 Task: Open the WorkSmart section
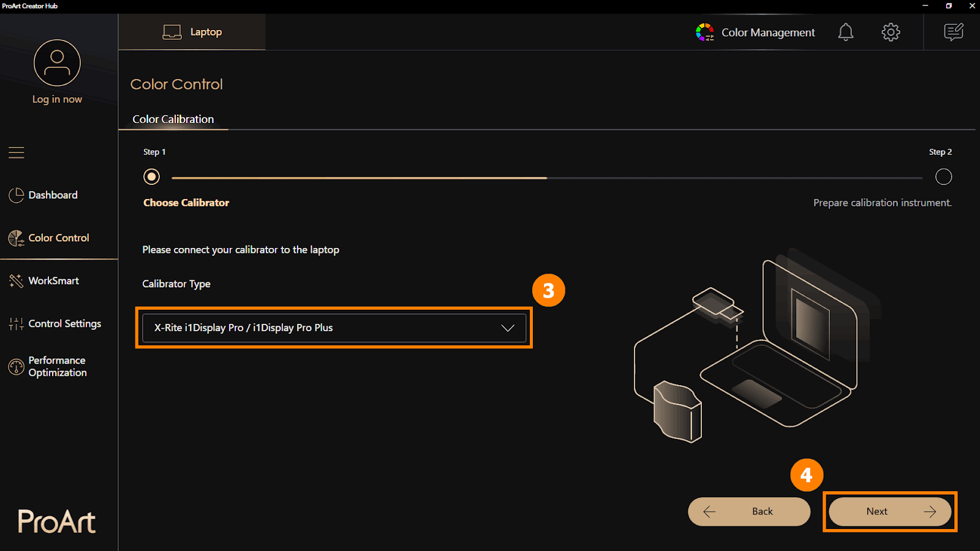(x=53, y=281)
